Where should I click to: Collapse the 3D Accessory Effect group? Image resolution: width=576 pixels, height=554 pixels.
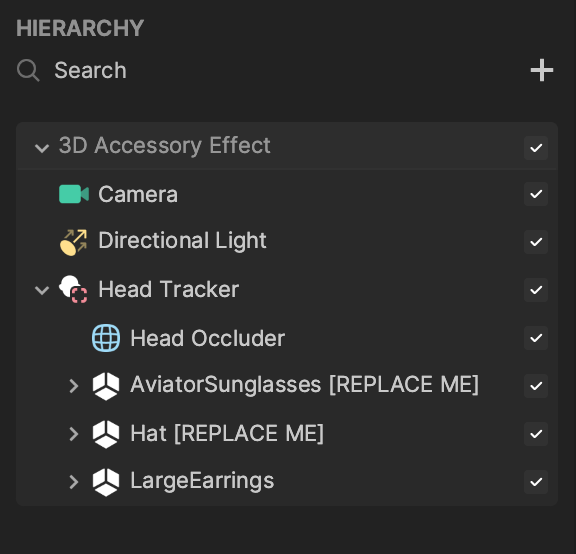(42, 148)
